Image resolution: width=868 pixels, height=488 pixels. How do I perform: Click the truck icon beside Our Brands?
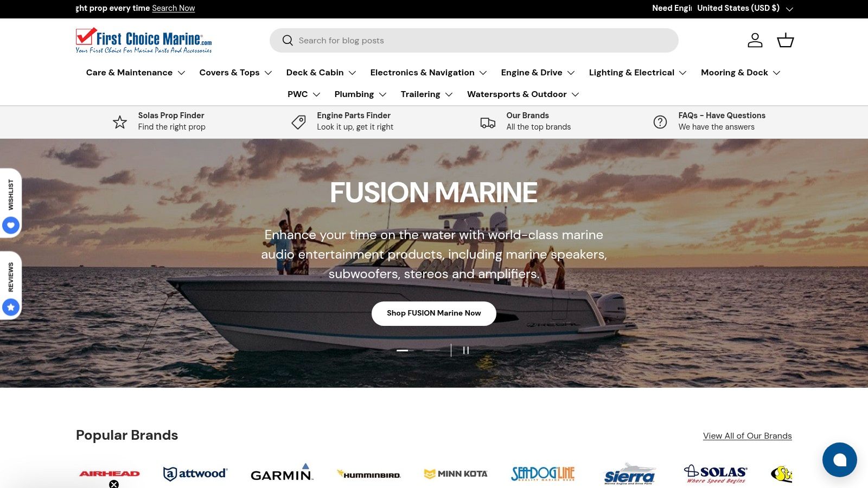click(488, 123)
